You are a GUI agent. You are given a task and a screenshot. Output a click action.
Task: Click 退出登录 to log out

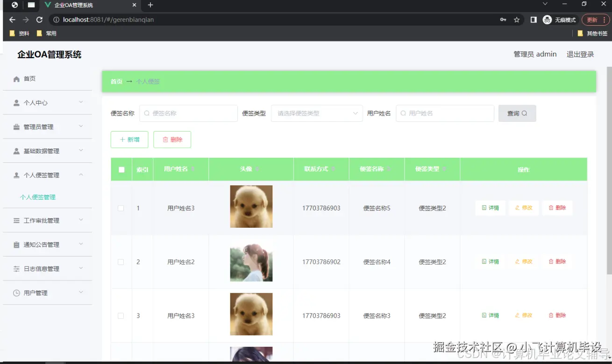(580, 55)
